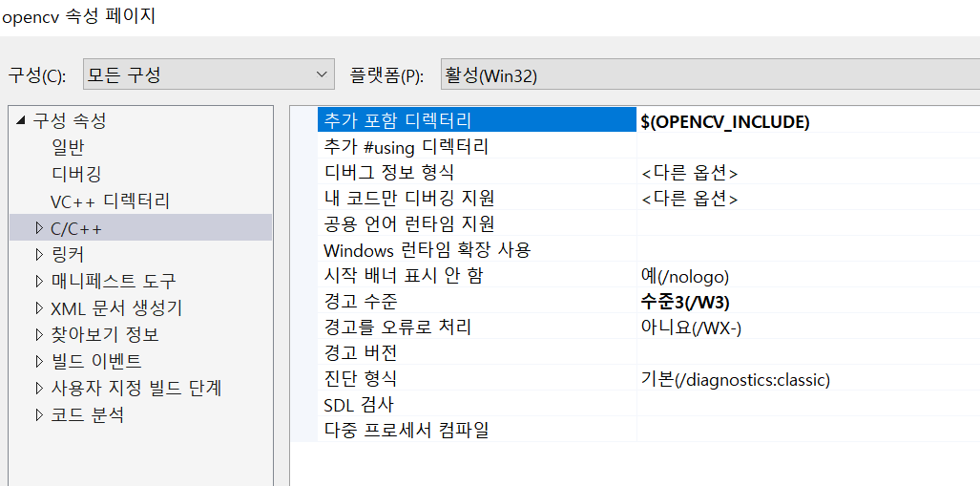Click the 수준3(/W3) value cell

[808, 301]
